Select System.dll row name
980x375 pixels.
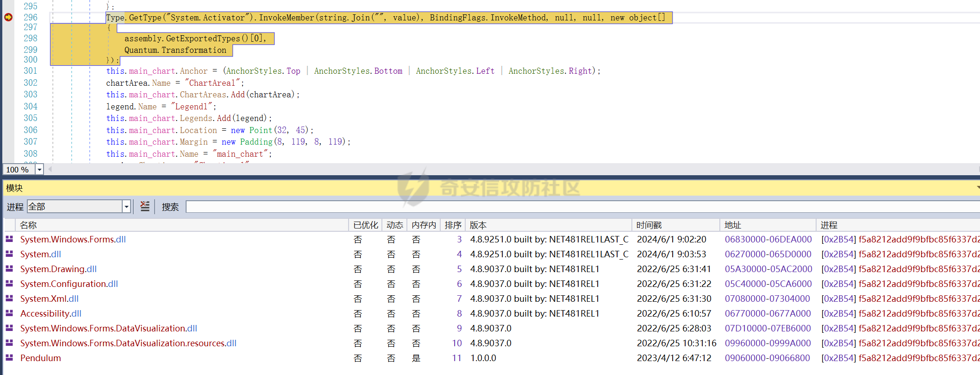41,254
